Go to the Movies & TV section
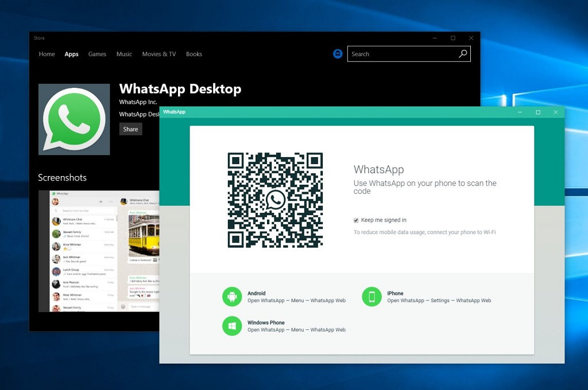 click(159, 54)
